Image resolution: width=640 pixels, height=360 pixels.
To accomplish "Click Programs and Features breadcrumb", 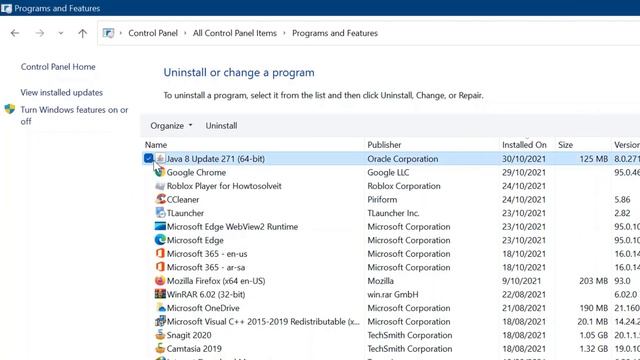I will click(335, 33).
